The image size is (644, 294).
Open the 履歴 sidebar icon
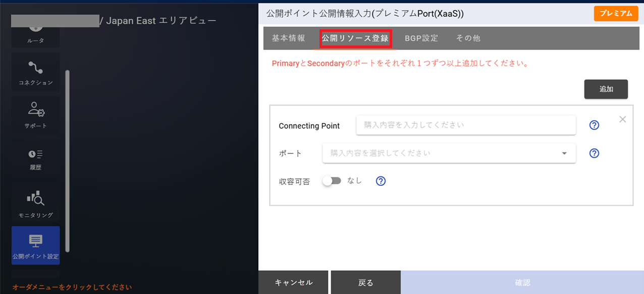(35, 159)
